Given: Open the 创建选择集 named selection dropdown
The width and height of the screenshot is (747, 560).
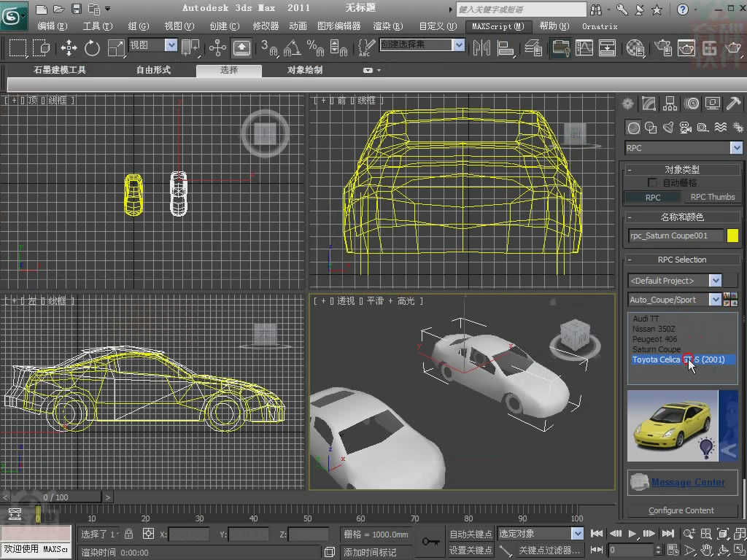Looking at the screenshot, I should point(459,45).
